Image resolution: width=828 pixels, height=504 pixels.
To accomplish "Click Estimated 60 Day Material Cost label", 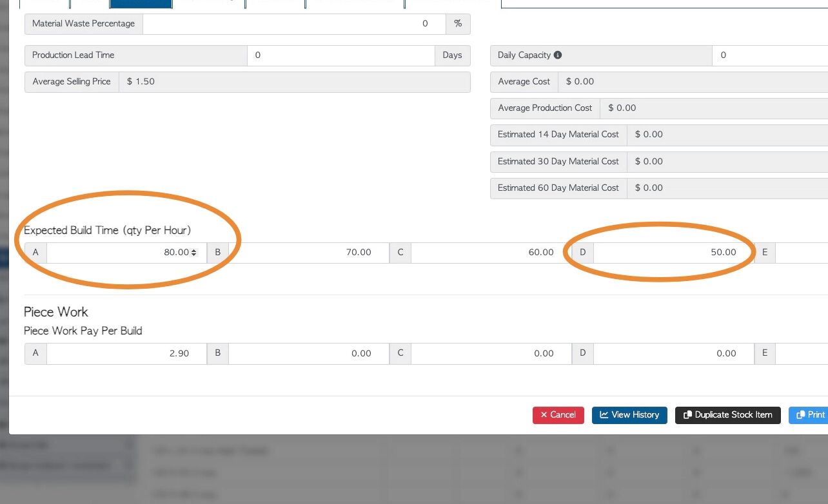I will tap(558, 188).
